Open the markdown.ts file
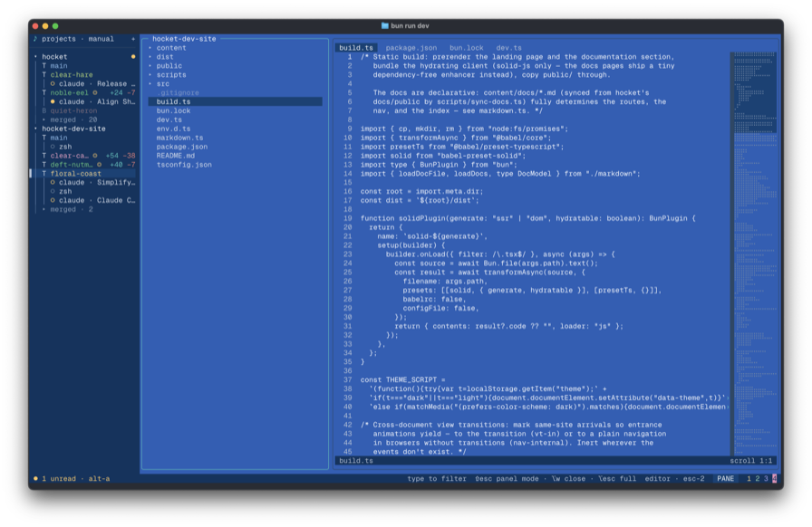 pyautogui.click(x=179, y=138)
